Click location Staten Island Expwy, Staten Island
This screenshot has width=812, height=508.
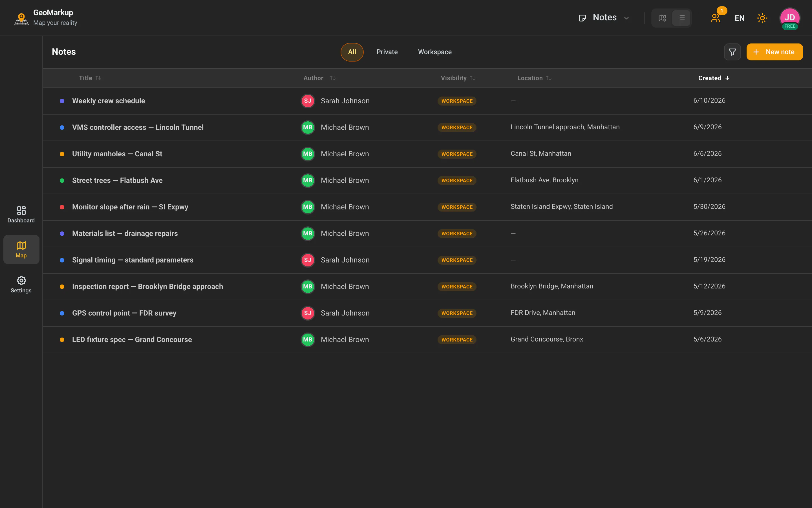[x=561, y=207]
